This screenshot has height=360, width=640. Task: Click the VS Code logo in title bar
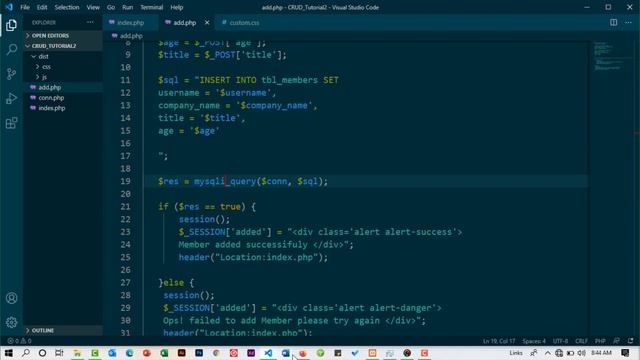click(9, 7)
